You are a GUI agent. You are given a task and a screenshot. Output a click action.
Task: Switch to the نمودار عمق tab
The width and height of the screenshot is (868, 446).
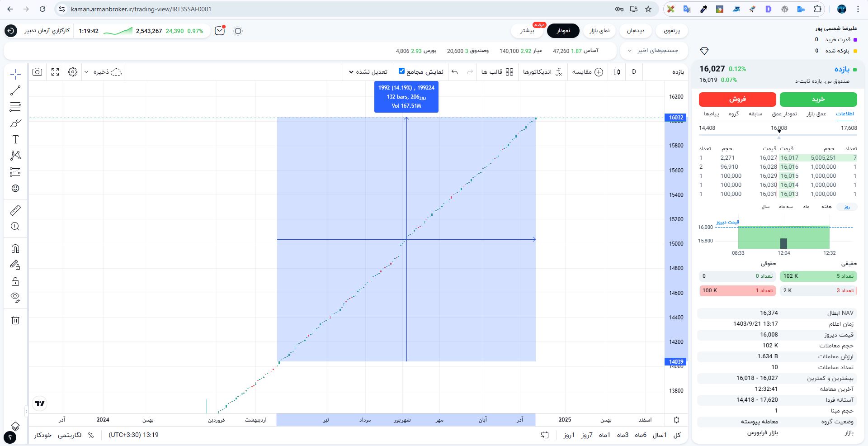coord(784,114)
